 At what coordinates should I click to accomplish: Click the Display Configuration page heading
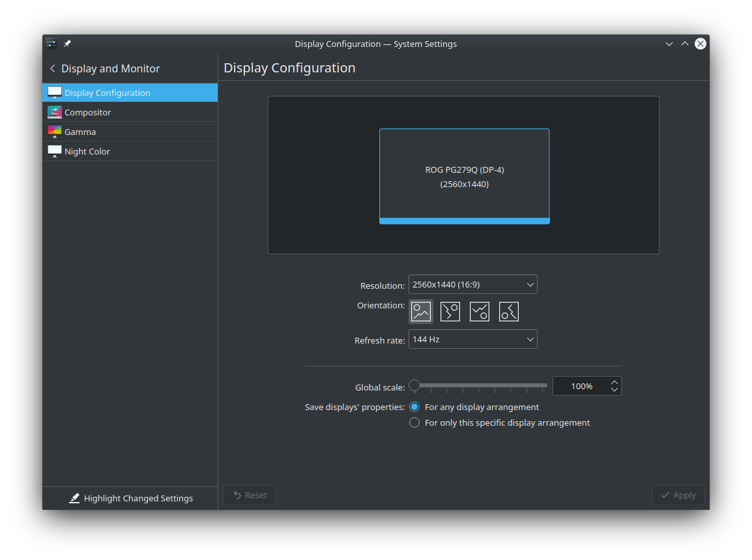289,68
